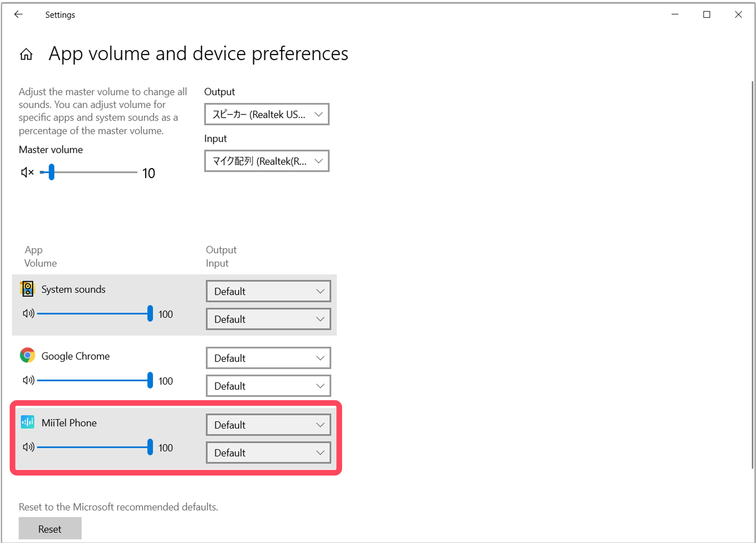Screen dimensions: 756x543
Task: Click the master volume value 10
Action: click(x=148, y=173)
